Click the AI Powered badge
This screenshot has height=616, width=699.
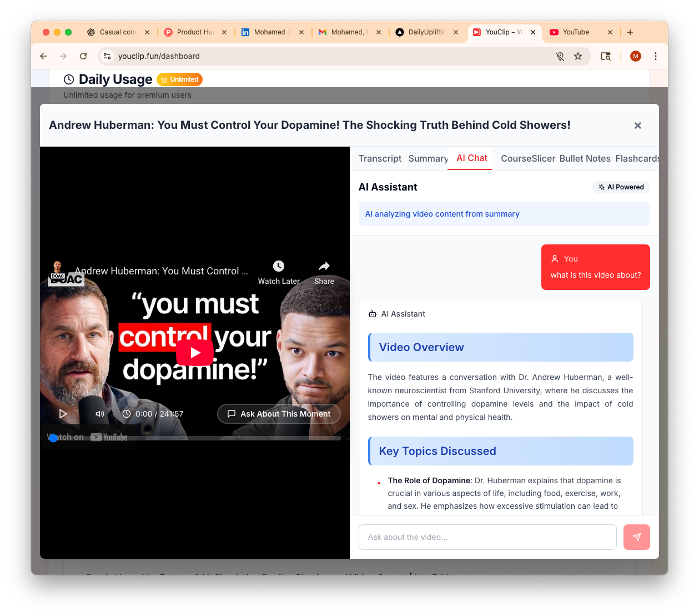(621, 187)
